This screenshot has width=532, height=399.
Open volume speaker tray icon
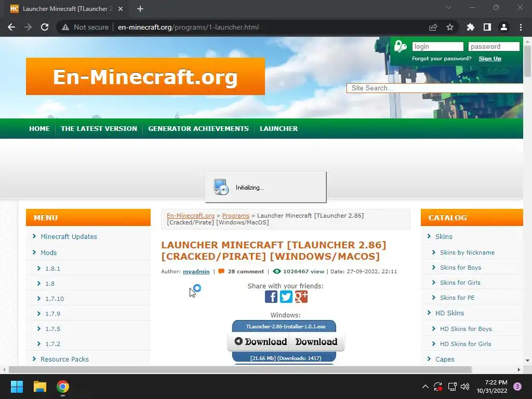[x=465, y=387]
